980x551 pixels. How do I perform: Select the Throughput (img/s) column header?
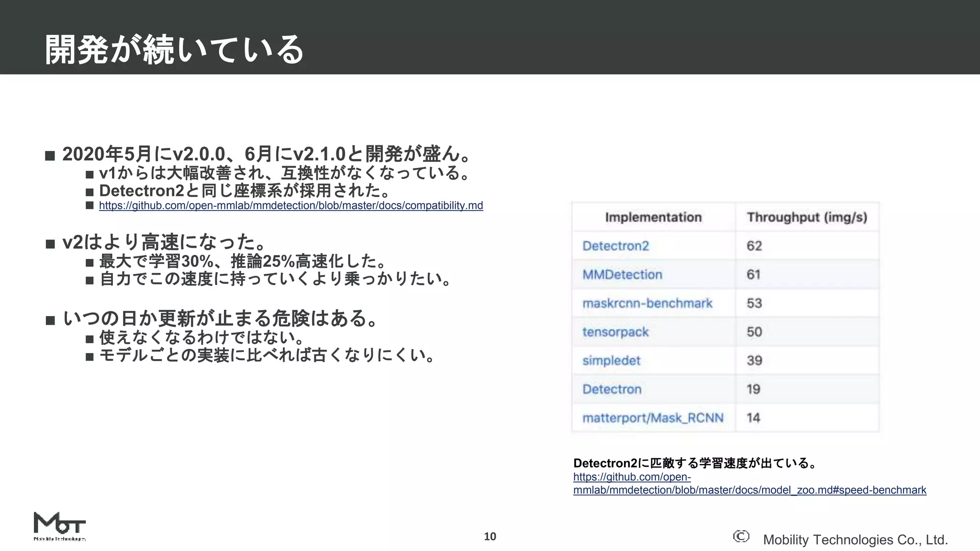point(807,217)
